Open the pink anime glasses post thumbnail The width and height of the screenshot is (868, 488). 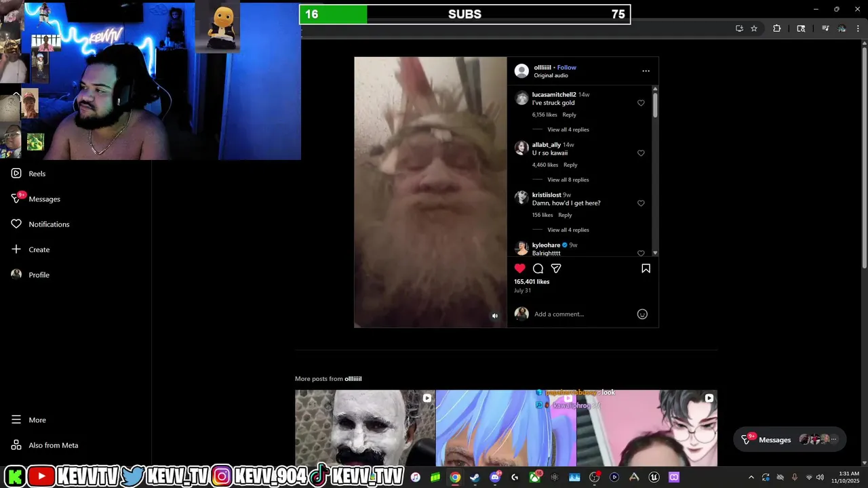pyautogui.click(x=647, y=428)
